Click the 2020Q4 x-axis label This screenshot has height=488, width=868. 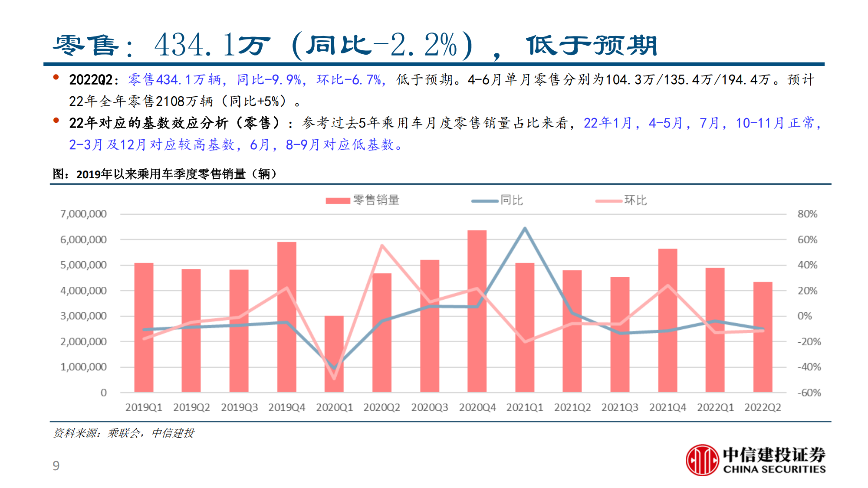477,407
